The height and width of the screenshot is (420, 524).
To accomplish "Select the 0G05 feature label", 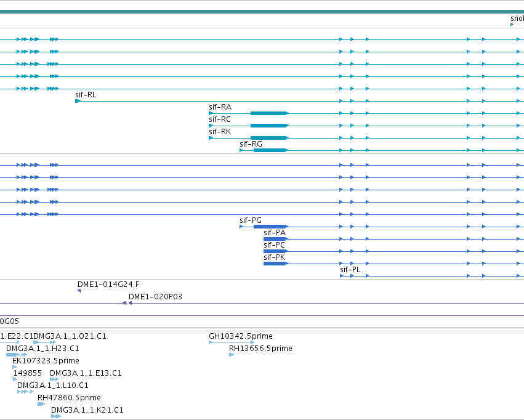I will point(9,321).
